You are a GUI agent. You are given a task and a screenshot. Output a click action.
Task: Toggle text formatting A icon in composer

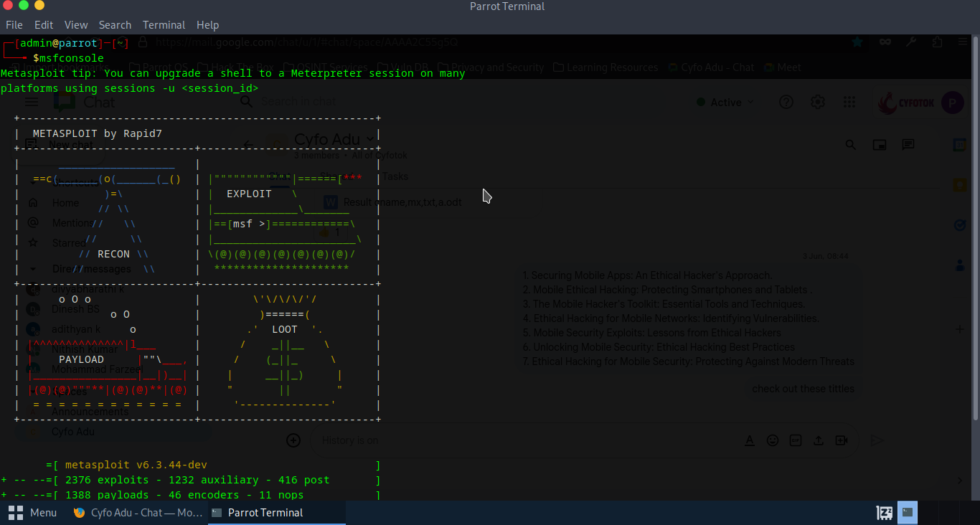(x=749, y=440)
